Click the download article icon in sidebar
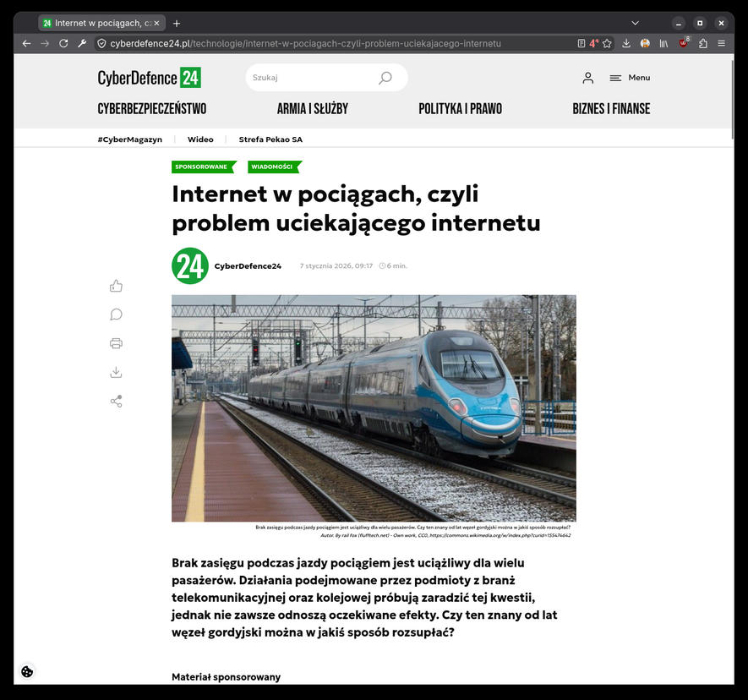 pyautogui.click(x=116, y=372)
